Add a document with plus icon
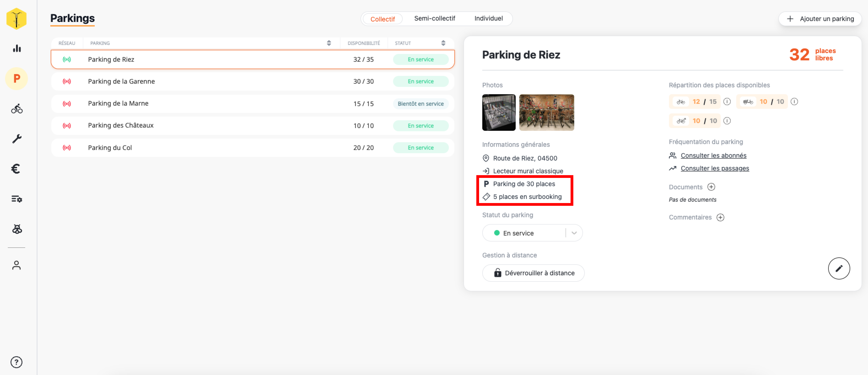This screenshot has height=375, width=868. [x=711, y=187]
